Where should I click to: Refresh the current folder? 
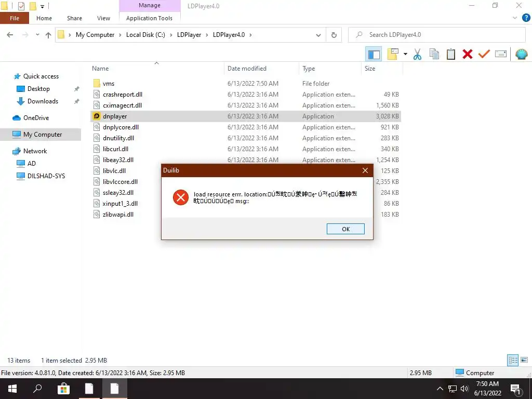pyautogui.click(x=334, y=35)
